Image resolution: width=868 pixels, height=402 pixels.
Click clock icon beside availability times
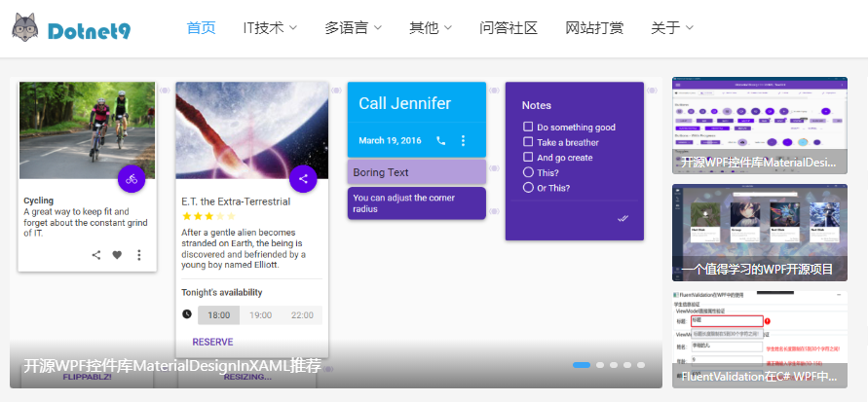click(187, 314)
